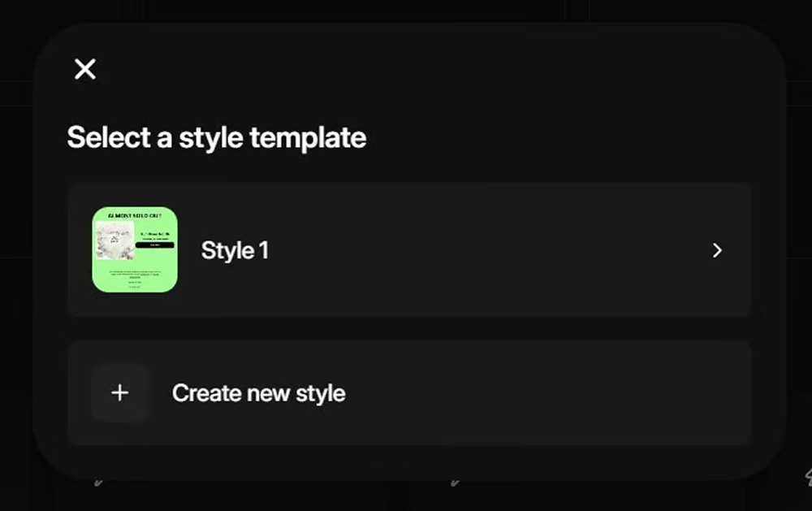
Task: Click the "Select a style template" heading
Action: pos(216,137)
